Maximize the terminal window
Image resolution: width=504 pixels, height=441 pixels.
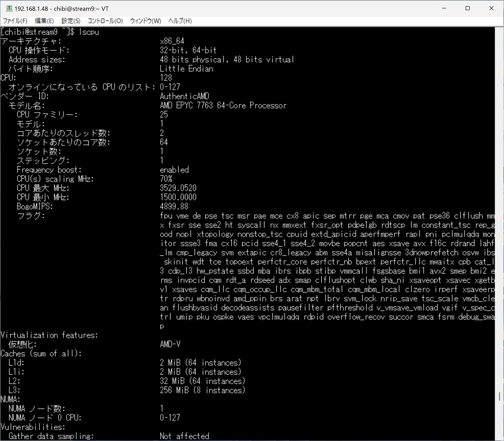point(468,8)
